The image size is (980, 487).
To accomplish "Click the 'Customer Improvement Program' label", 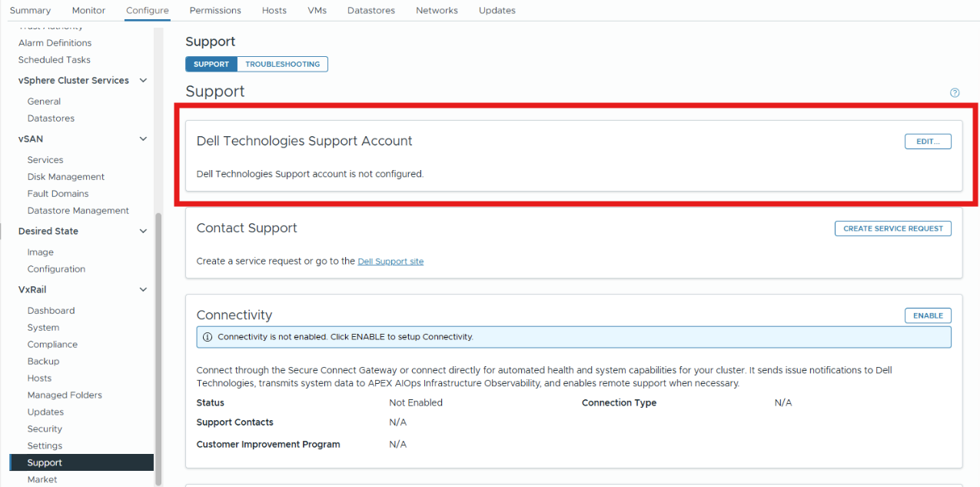I will [x=268, y=444].
